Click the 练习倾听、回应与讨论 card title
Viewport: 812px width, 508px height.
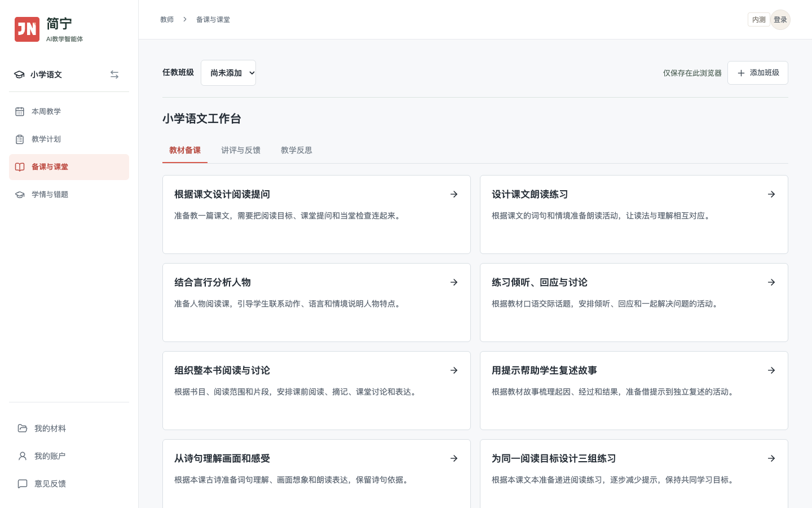point(540,282)
